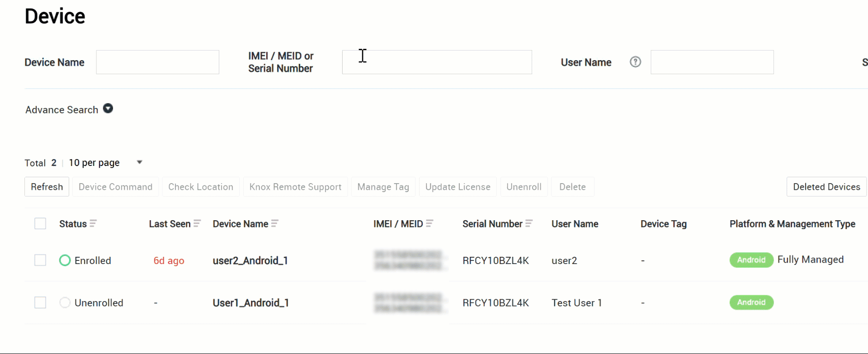Screen dimensions: 868x354
Task: Sort by Device Name column icon
Action: (x=275, y=223)
